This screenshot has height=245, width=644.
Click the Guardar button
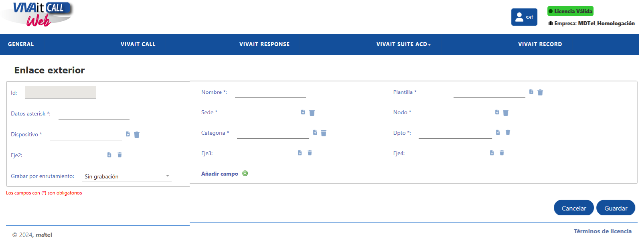pos(616,208)
